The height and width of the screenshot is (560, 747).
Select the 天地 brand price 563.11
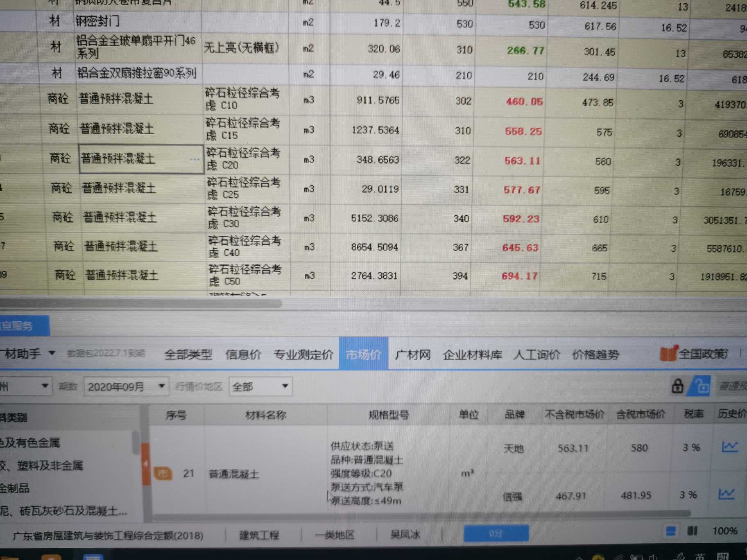pyautogui.click(x=573, y=448)
